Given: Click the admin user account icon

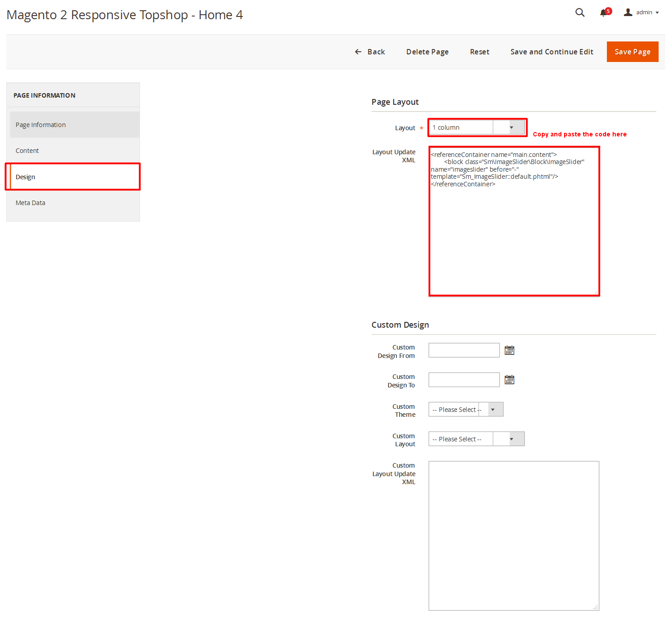Looking at the screenshot, I should click(628, 12).
